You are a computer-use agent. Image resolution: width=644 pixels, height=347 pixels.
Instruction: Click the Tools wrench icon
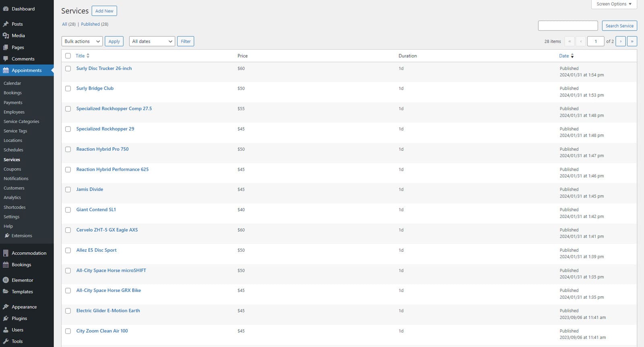click(6, 341)
